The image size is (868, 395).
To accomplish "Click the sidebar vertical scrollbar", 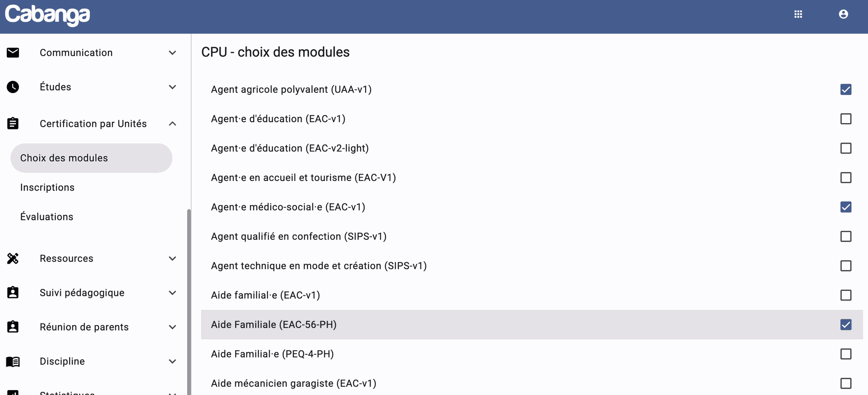I will coord(189,299).
